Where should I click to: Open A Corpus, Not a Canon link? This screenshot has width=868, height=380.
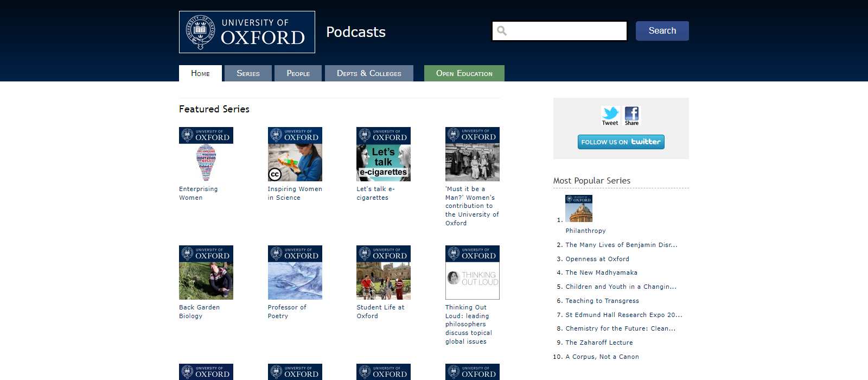tap(602, 357)
